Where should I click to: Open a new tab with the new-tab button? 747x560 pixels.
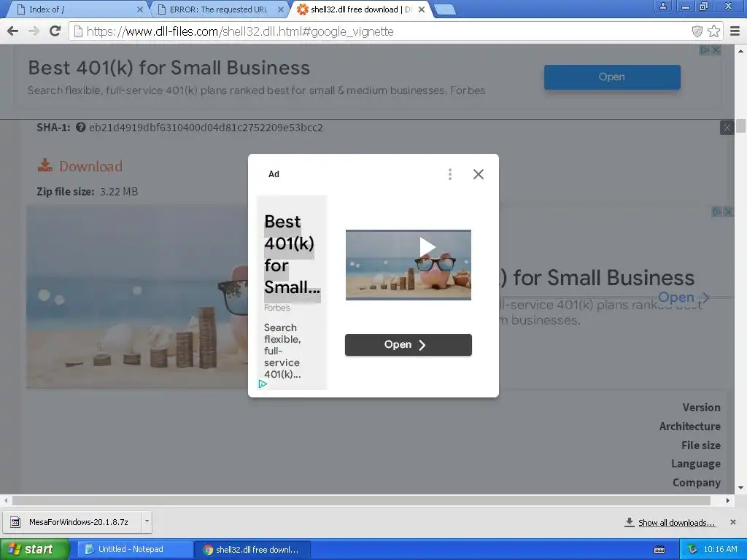coord(445,9)
